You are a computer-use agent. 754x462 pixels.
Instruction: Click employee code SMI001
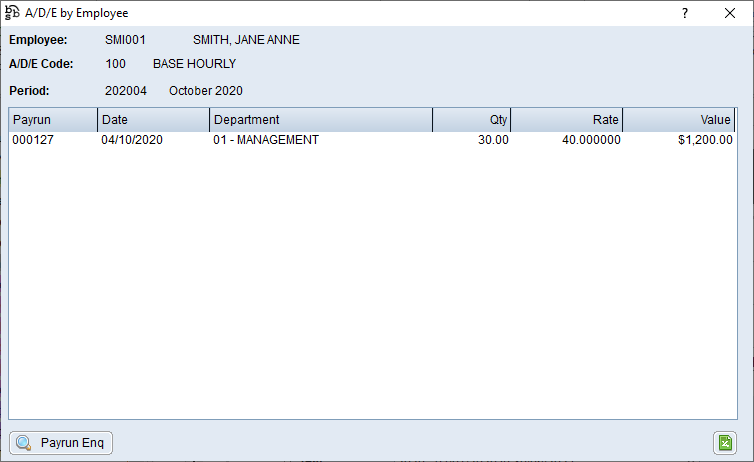[124, 40]
